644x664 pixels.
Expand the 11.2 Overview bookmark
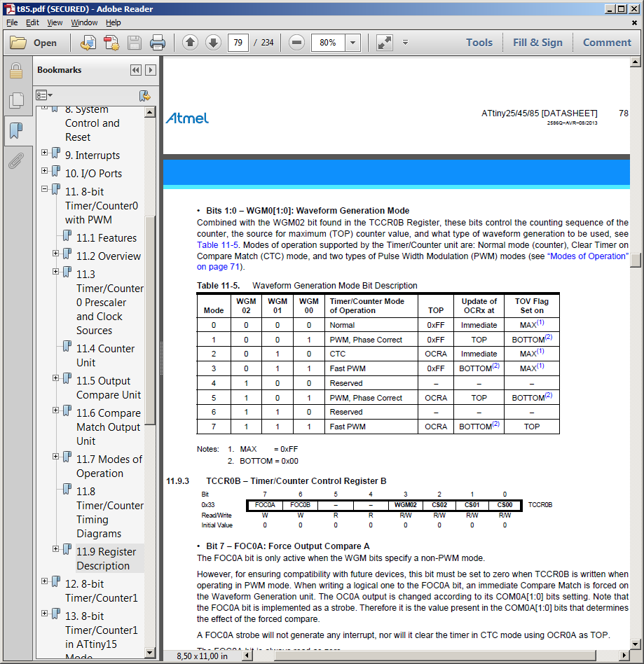pyautogui.click(x=55, y=254)
